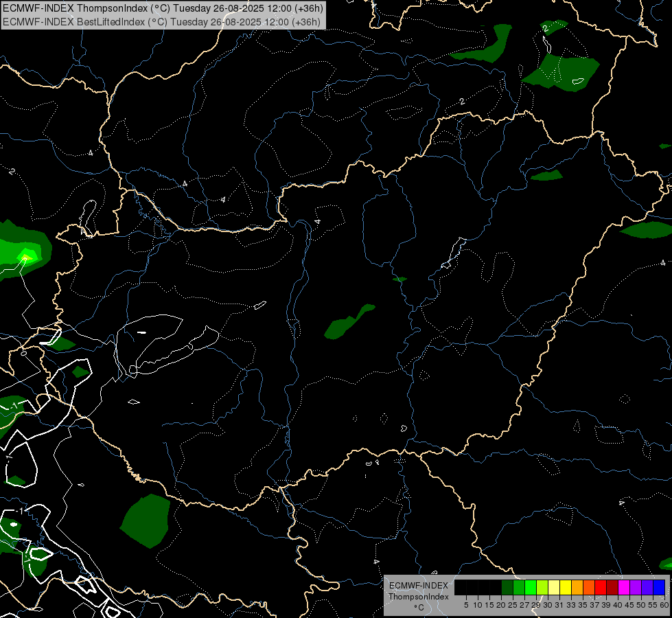The width and height of the screenshot is (672, 618).
Task: Click legend tick label 60
Action: coord(664,605)
